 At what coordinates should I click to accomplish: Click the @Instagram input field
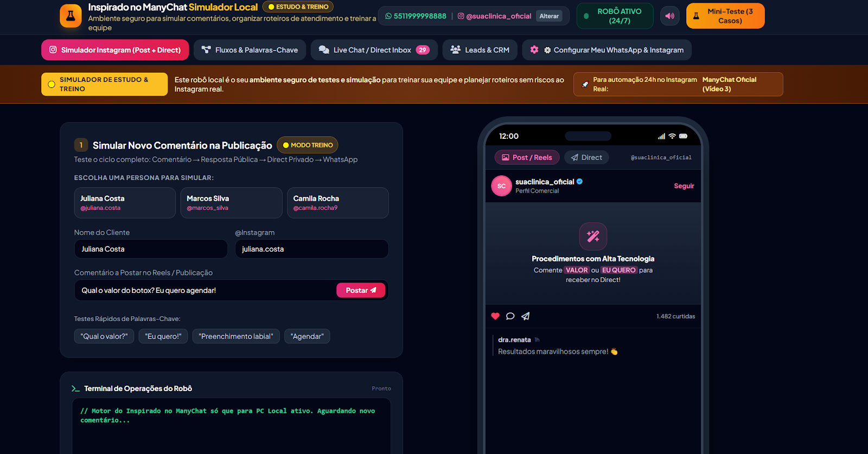311,249
